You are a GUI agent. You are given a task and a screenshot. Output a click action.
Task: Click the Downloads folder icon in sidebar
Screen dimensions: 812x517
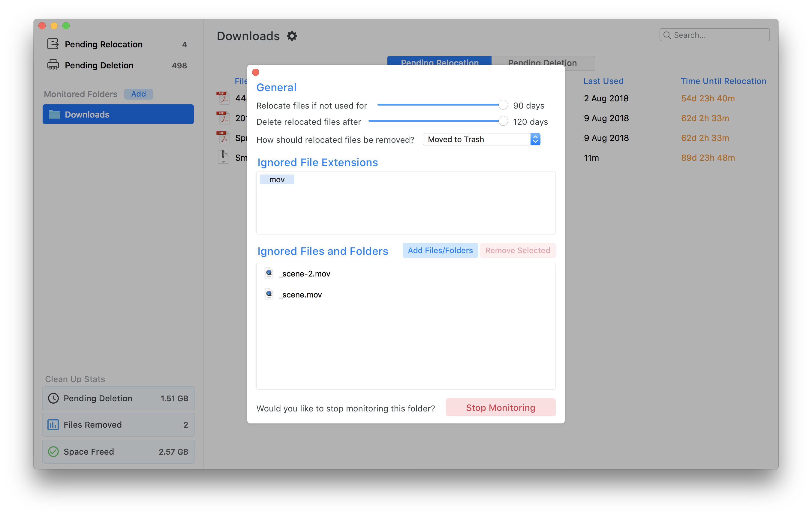(x=55, y=115)
